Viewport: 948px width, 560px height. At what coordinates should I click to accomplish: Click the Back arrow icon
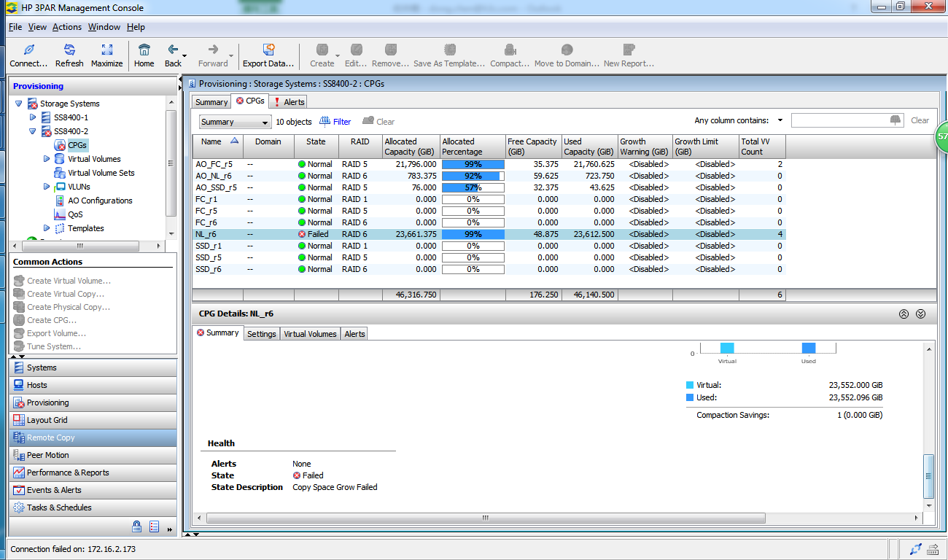(173, 50)
